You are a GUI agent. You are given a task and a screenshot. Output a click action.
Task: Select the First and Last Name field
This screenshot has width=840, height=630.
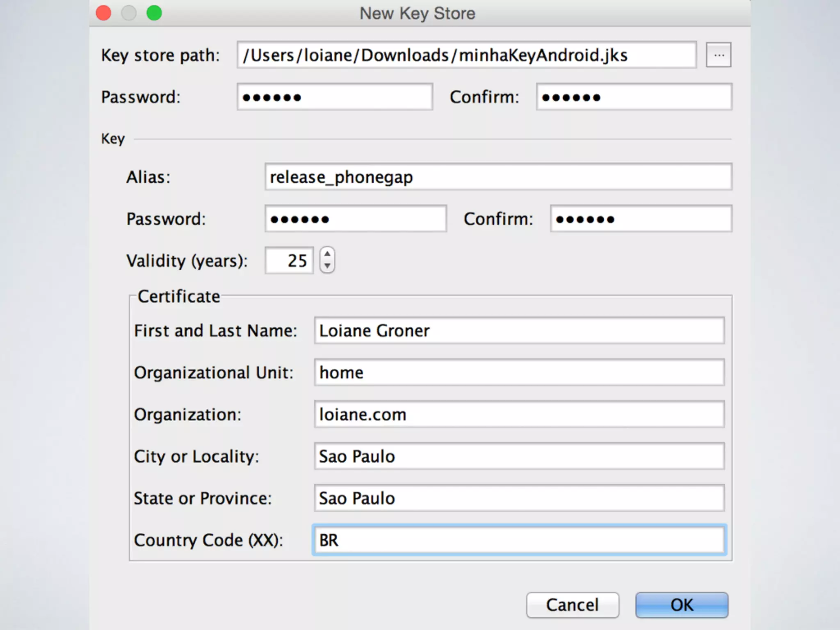519,331
